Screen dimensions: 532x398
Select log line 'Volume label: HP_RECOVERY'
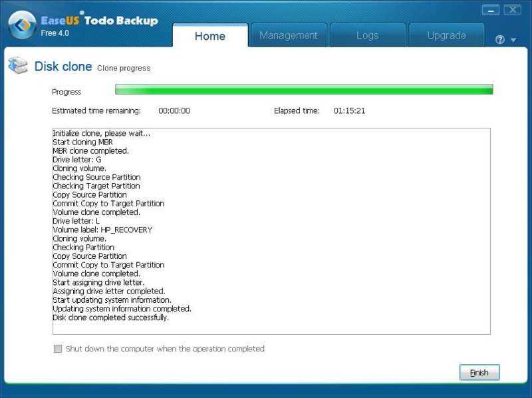coord(102,230)
